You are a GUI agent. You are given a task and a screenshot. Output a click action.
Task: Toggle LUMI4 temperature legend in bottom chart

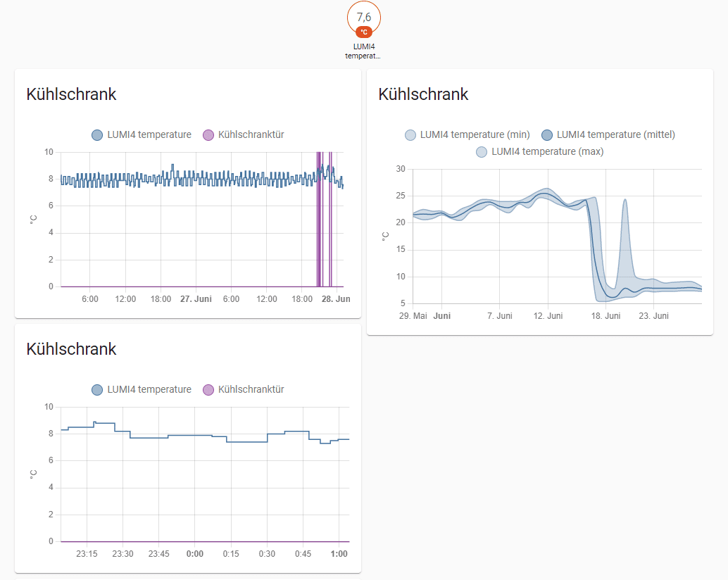coord(142,390)
